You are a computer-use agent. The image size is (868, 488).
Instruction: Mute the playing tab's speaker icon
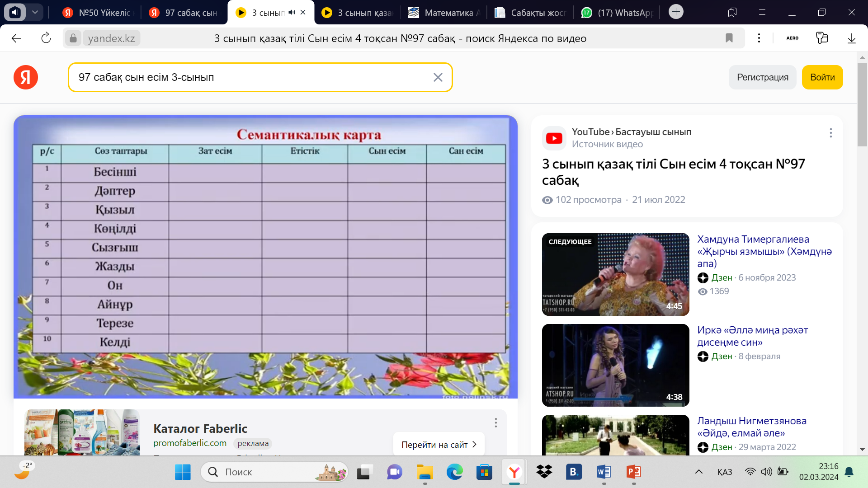pyautogui.click(x=292, y=13)
